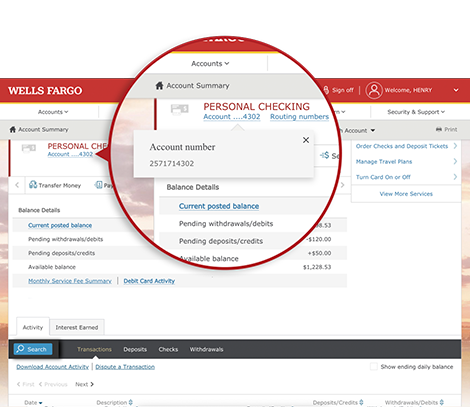Image resolution: width=470 pixels, height=407 pixels.
Task: Open the Security & Support menu
Action: 416,112
